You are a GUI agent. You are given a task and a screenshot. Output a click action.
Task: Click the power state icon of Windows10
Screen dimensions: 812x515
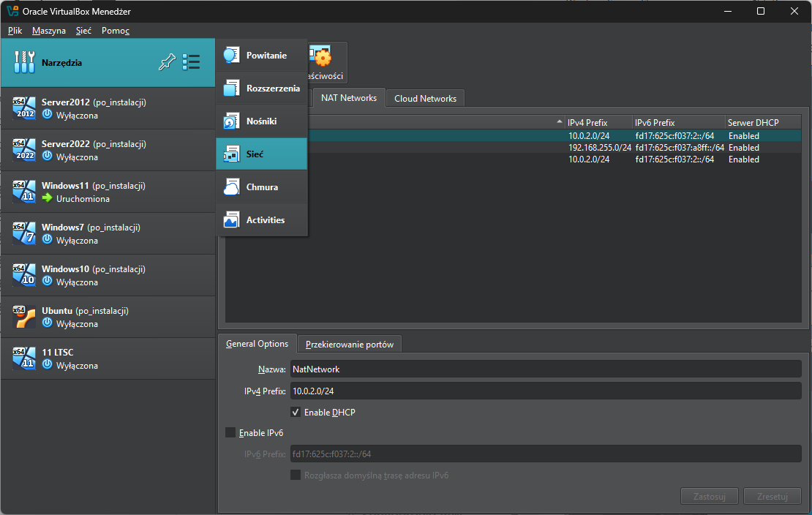(47, 281)
